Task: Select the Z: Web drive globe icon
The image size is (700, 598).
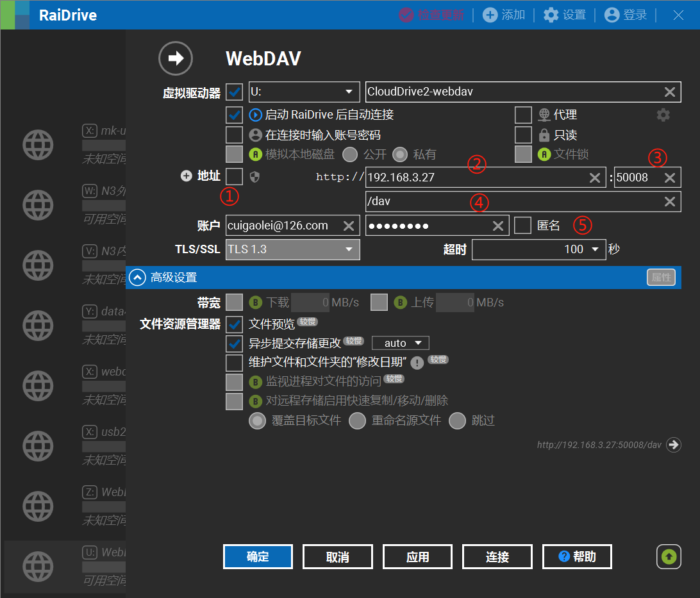Action: [38, 506]
